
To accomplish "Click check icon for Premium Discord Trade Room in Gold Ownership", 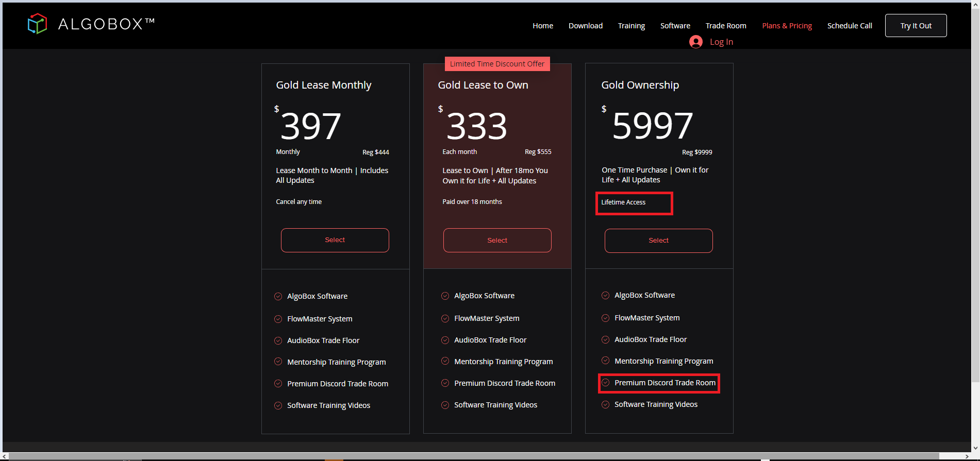I will pos(606,383).
